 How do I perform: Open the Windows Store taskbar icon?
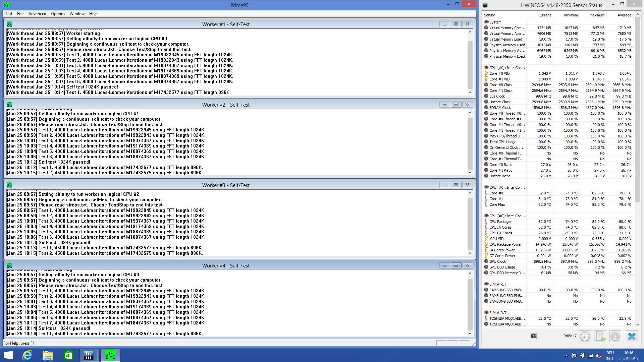point(68,355)
